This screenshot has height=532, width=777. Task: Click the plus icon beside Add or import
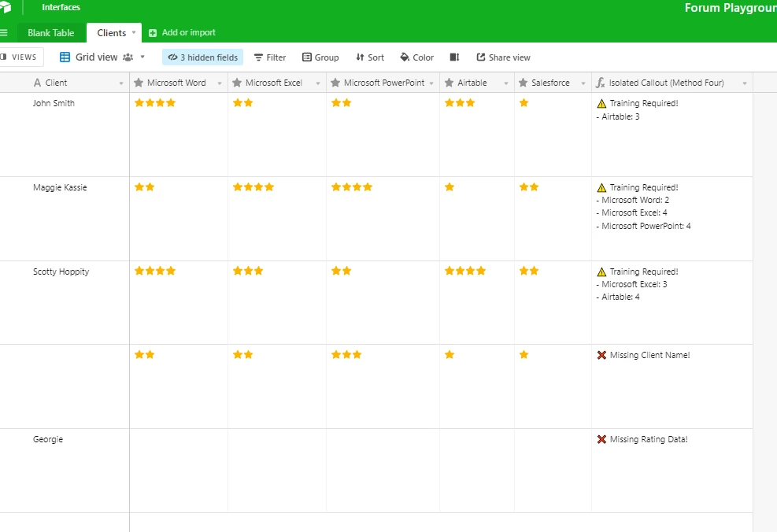pyautogui.click(x=153, y=33)
